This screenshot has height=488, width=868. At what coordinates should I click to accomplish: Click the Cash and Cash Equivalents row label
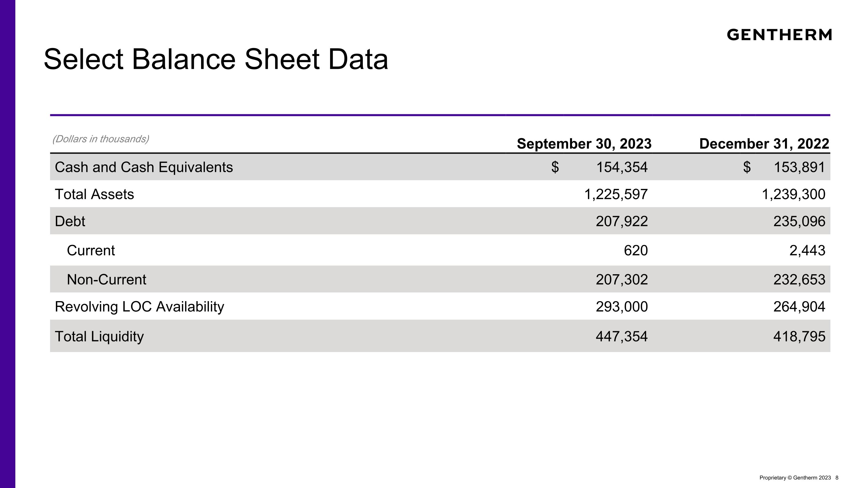coord(144,167)
